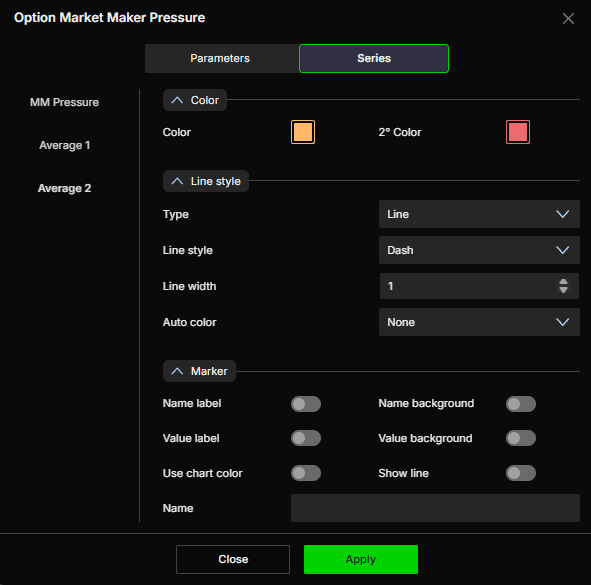Open the Type dropdown showing Line
The image size is (591, 585).
tap(479, 214)
